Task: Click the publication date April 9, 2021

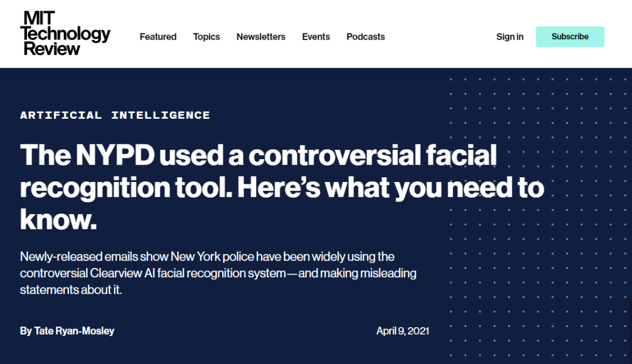Action: coord(403,331)
